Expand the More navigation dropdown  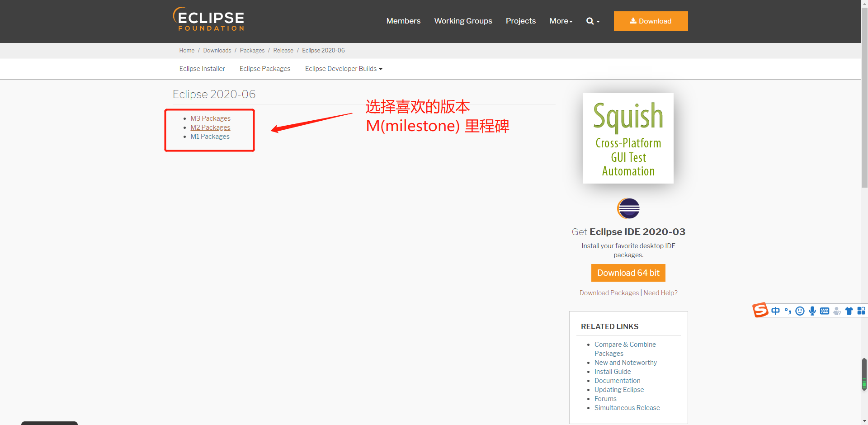561,21
